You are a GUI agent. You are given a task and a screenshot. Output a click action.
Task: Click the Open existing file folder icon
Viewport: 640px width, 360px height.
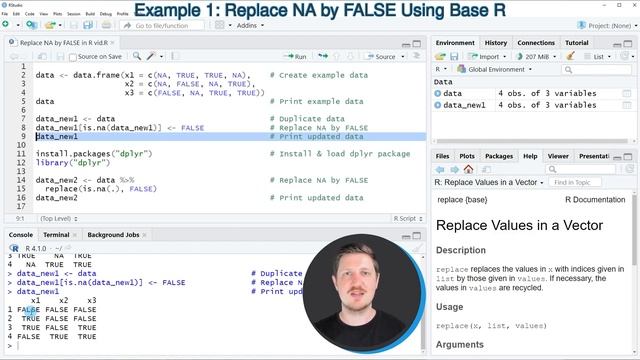point(50,25)
